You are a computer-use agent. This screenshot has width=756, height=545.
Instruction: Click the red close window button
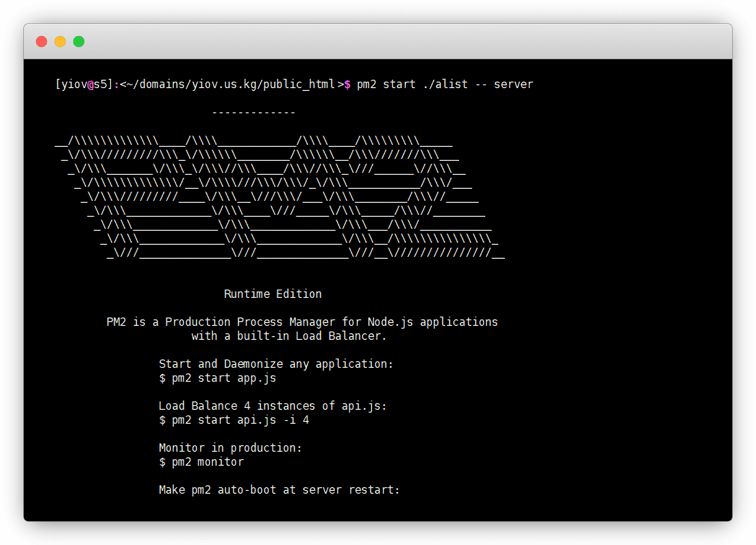(41, 41)
